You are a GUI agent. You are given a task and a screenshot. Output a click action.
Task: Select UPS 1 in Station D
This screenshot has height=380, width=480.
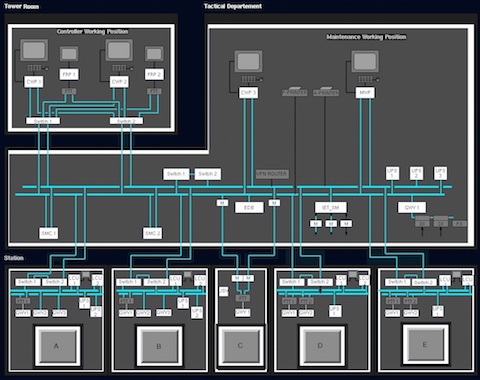point(335,311)
